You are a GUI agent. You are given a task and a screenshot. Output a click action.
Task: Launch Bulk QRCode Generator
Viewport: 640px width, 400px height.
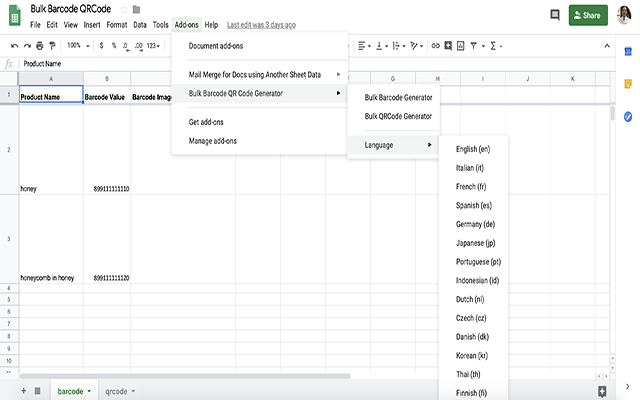[393, 116]
